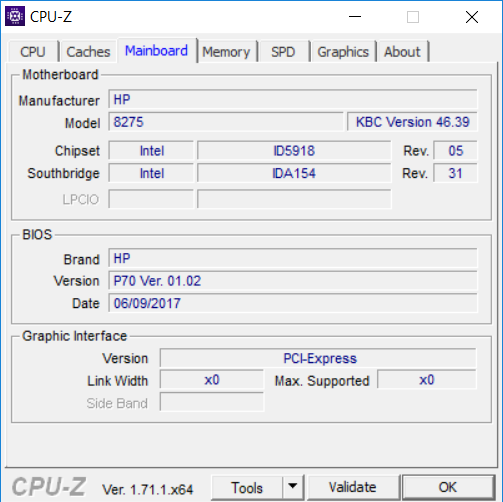This screenshot has height=502, width=503.
Task: Select the KBC Version 46.39 field
Action: coord(412,122)
